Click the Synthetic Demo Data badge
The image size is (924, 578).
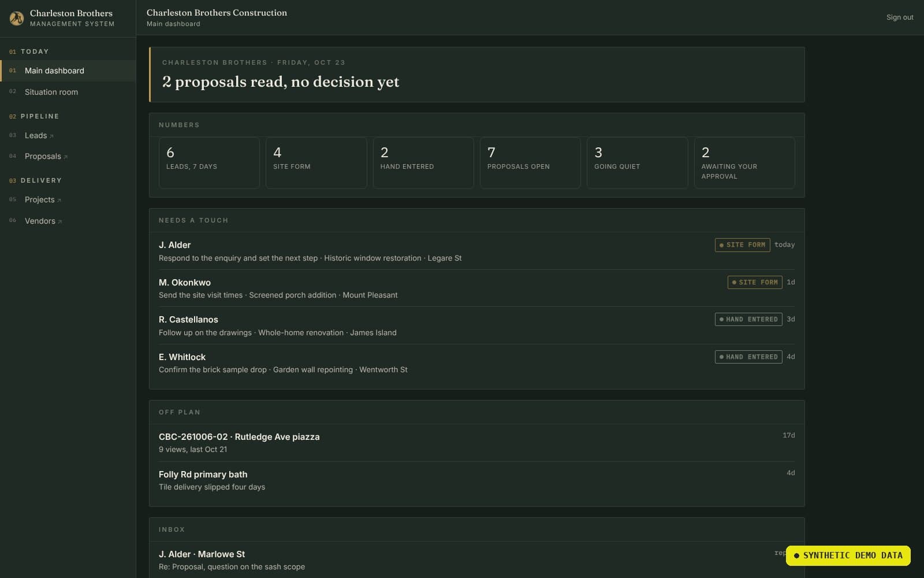point(848,555)
